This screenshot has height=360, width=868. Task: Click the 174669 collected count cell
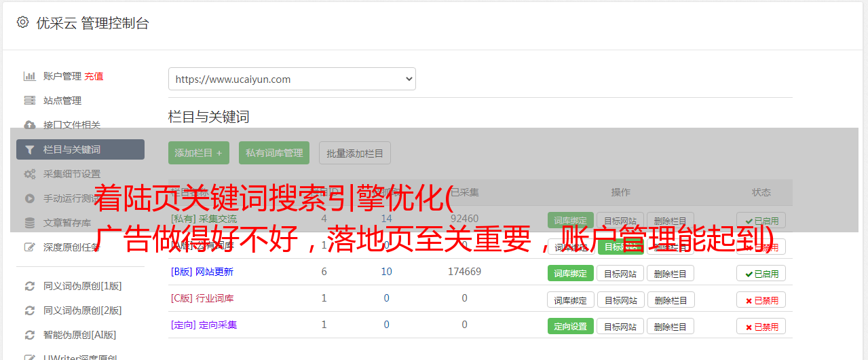click(464, 272)
